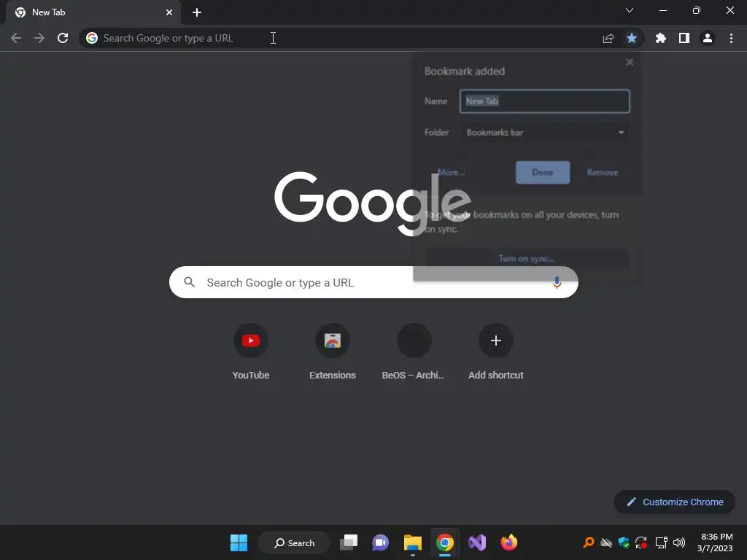This screenshot has width=747, height=560.
Task: Click the cloud sync tray icon
Action: (606, 542)
